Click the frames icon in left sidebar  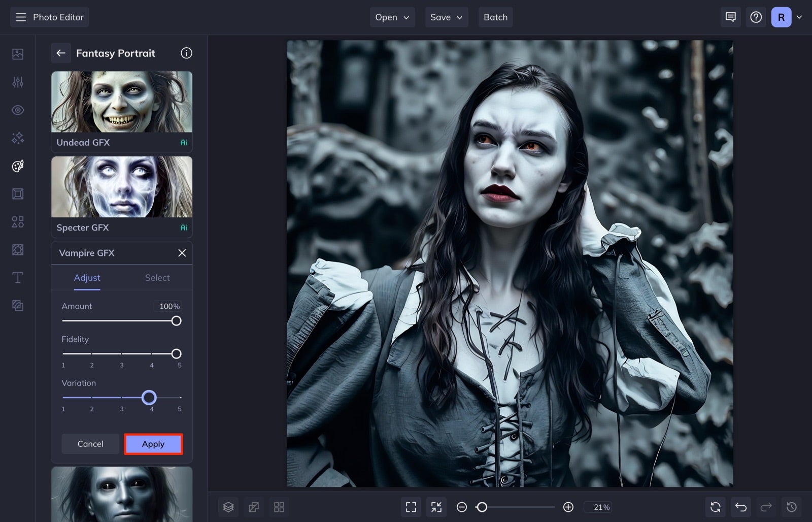(17, 193)
